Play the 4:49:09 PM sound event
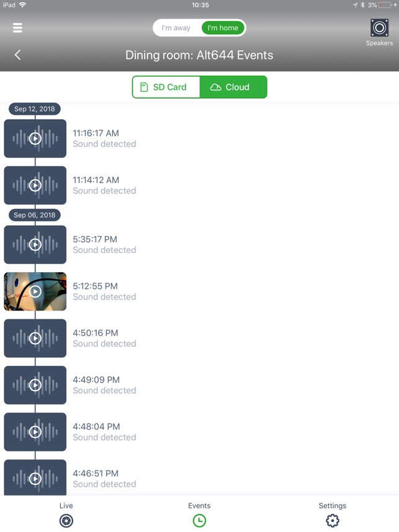The width and height of the screenshot is (399, 532). pyautogui.click(x=35, y=385)
